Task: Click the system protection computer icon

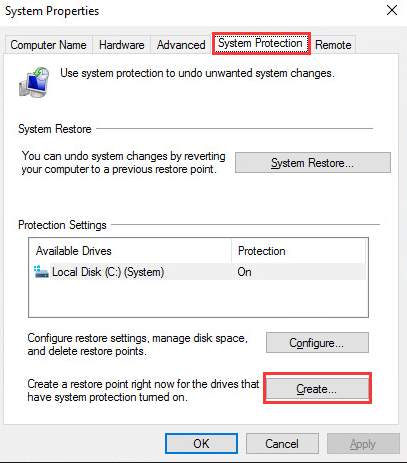Action: click(34, 82)
